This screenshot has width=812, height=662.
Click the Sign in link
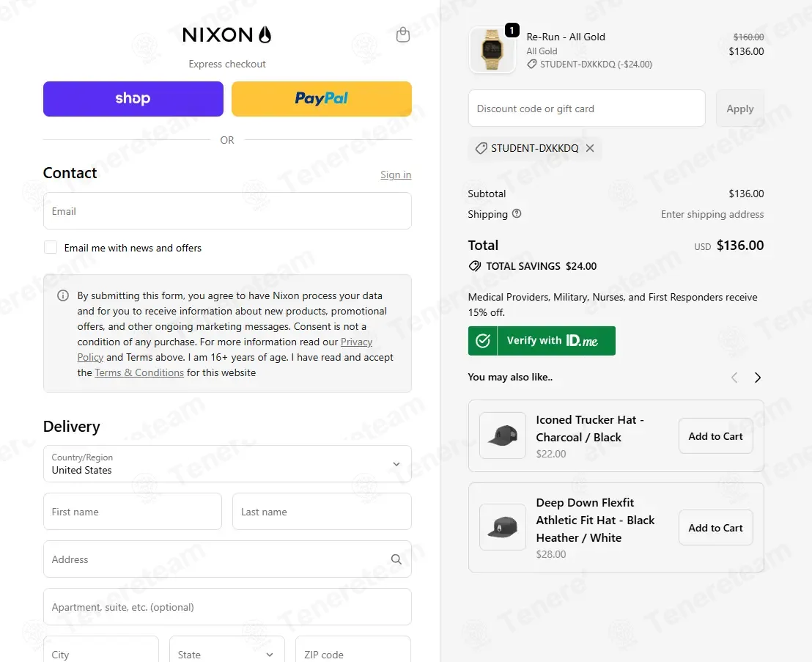coord(396,174)
